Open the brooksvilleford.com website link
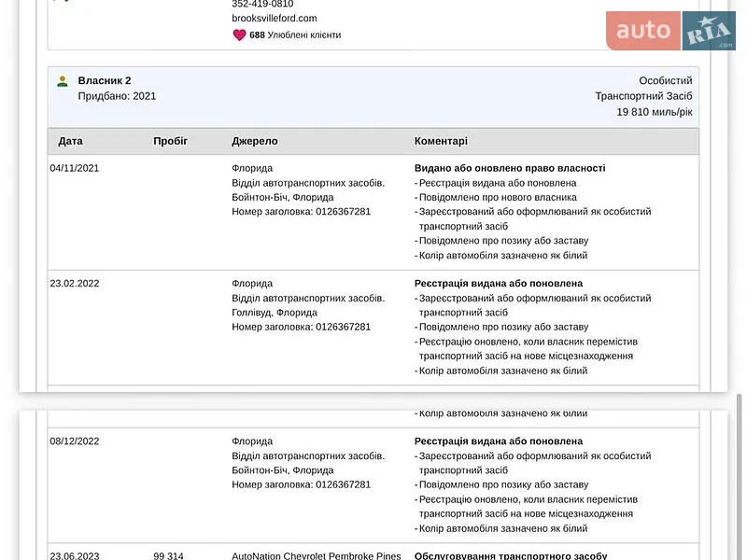Viewport: 747px width, 560px height. (x=275, y=18)
